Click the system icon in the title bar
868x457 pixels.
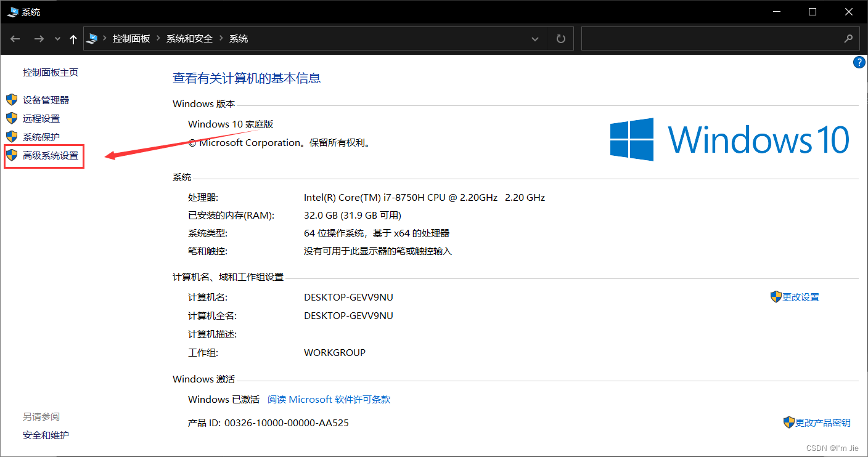pos(12,11)
